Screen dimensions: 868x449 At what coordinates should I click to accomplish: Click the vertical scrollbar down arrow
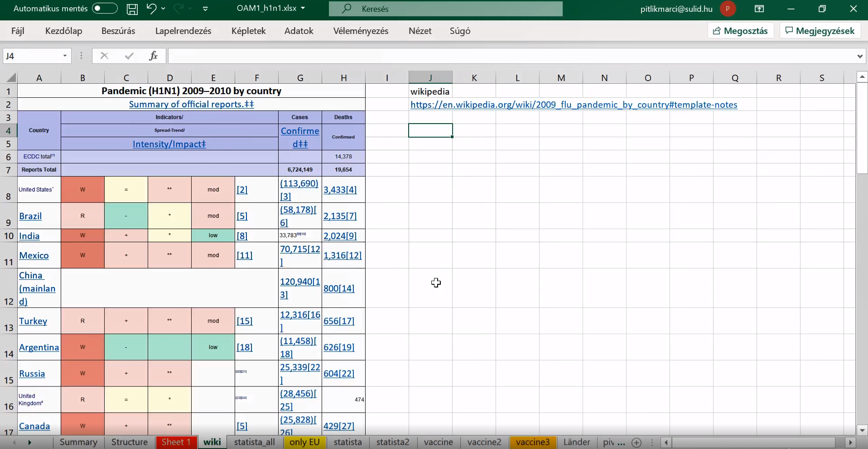pos(863,430)
